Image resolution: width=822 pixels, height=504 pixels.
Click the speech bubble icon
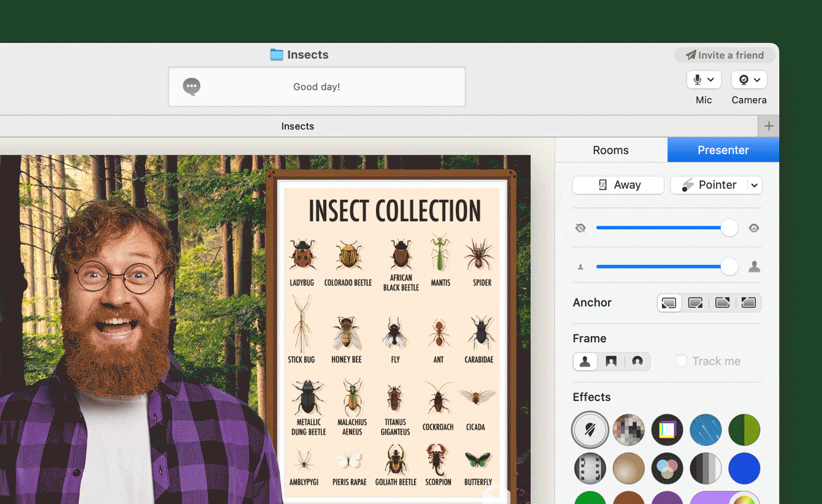(191, 87)
